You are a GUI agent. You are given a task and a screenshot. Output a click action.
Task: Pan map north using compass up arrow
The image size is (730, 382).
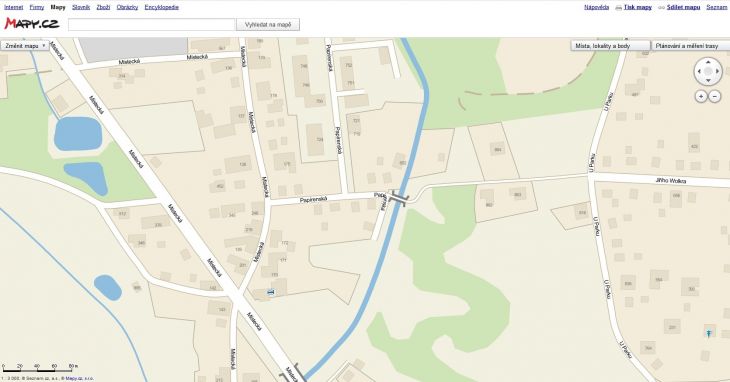coord(708,62)
